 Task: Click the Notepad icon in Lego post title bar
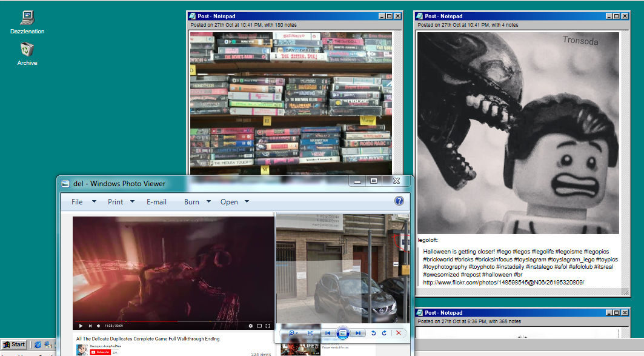(419, 16)
